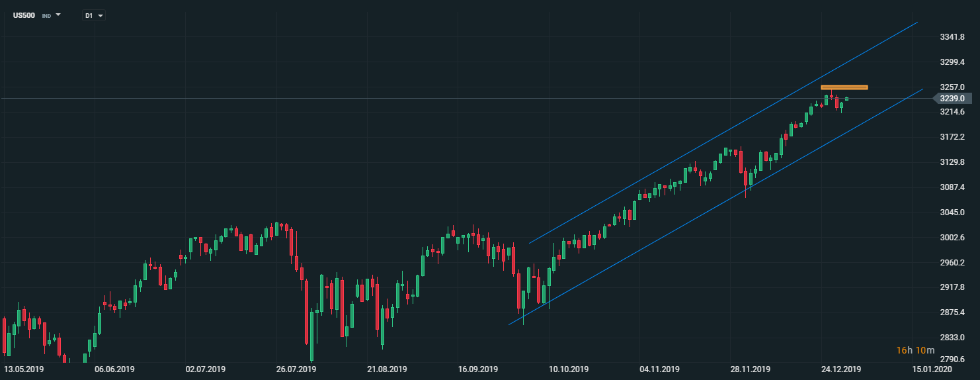
Task: Click the 02.07.2019 date label
Action: pyautogui.click(x=206, y=369)
